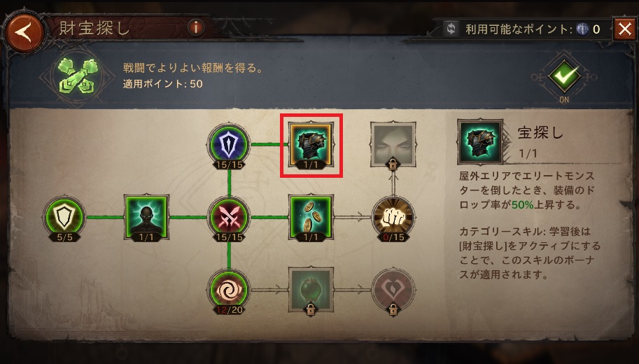639x364 pixels.
Task: Select the swirl skill node 12/20
Action: click(229, 290)
